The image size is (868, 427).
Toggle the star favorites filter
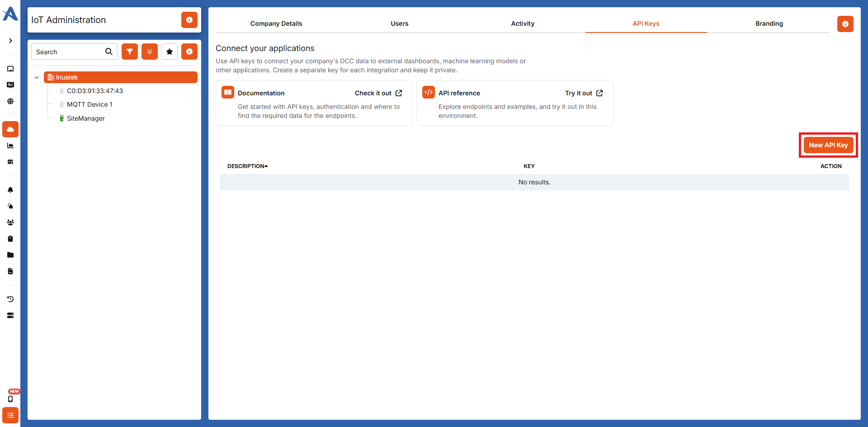click(170, 52)
